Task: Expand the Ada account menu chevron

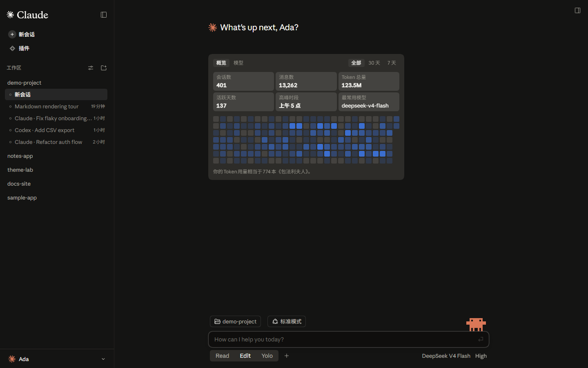Action: coord(103,359)
